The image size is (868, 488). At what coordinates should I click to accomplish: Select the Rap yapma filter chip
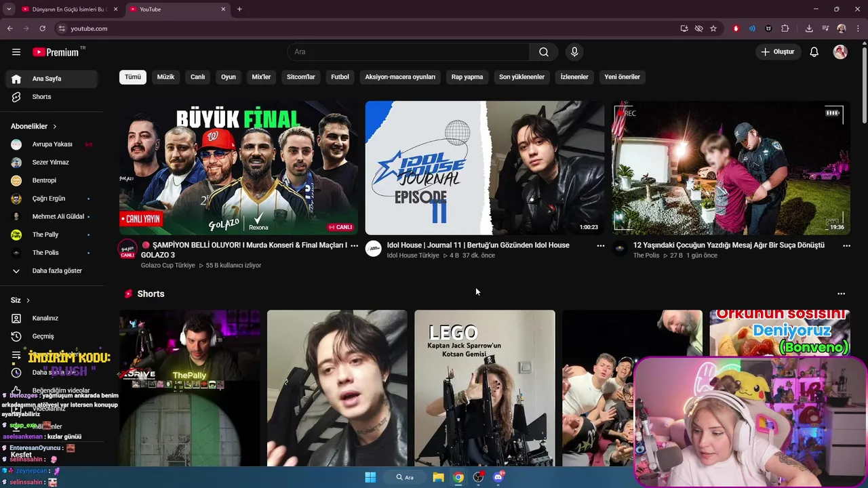pyautogui.click(x=467, y=77)
